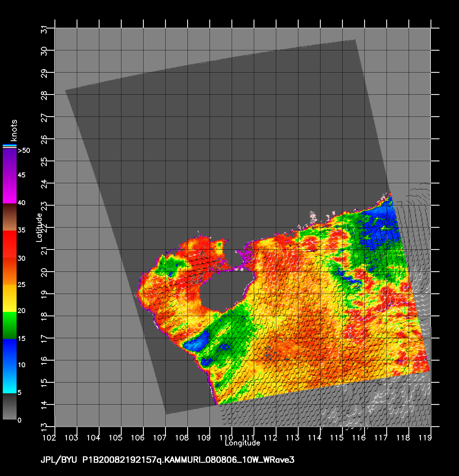Click latitude tick label '24'
This screenshot has height=476, width=459.
point(44,184)
